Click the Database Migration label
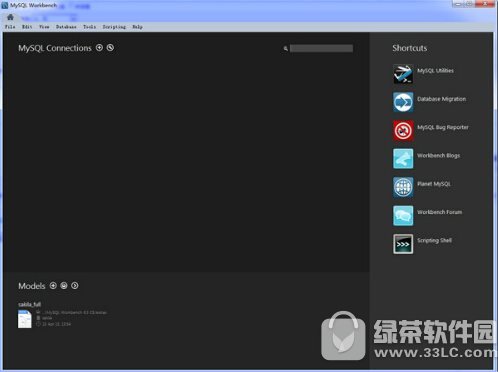498x372 pixels. [442, 99]
